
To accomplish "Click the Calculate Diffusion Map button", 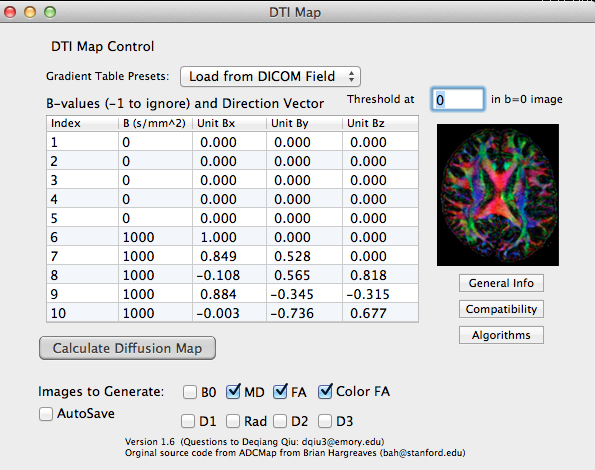I will point(128,348).
